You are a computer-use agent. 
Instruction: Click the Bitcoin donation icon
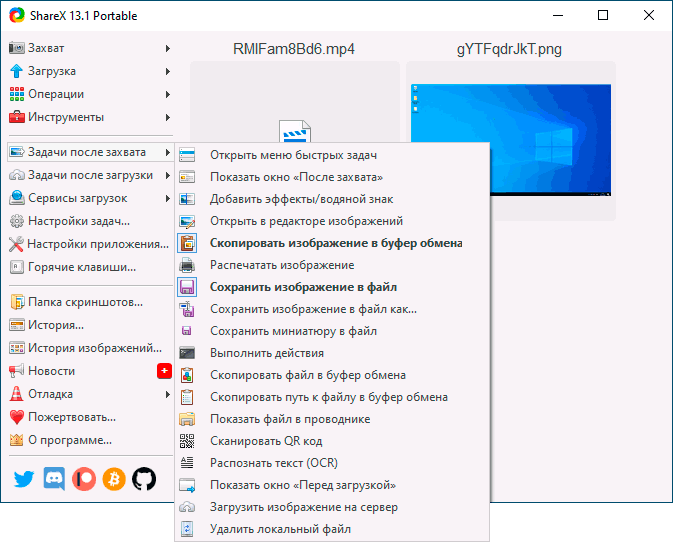coord(114,479)
